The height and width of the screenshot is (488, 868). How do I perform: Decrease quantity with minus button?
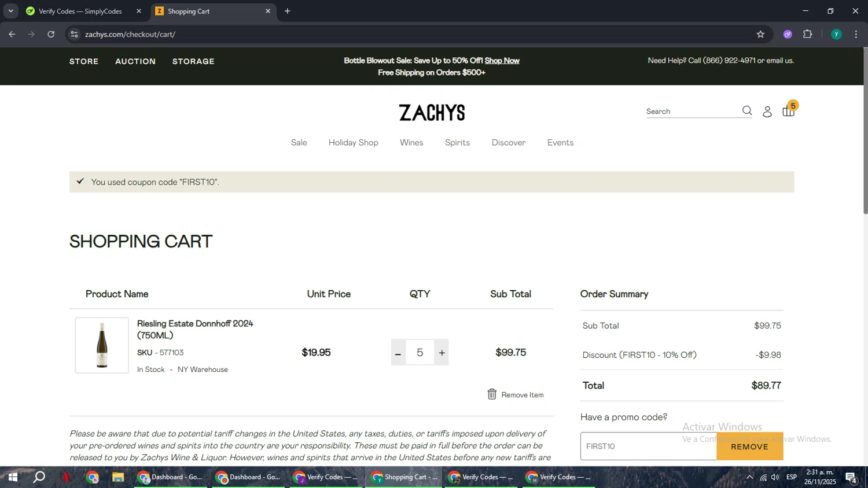click(x=398, y=353)
